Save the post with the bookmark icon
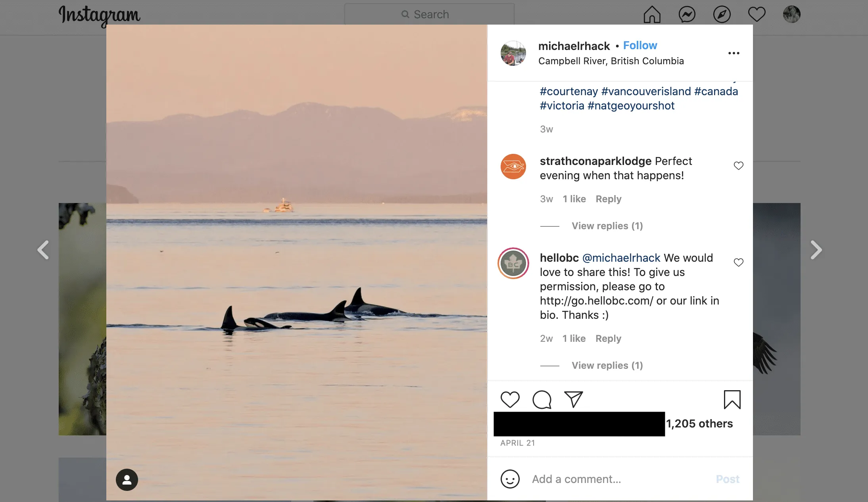Screen dimensions: 868x502 [732, 399]
